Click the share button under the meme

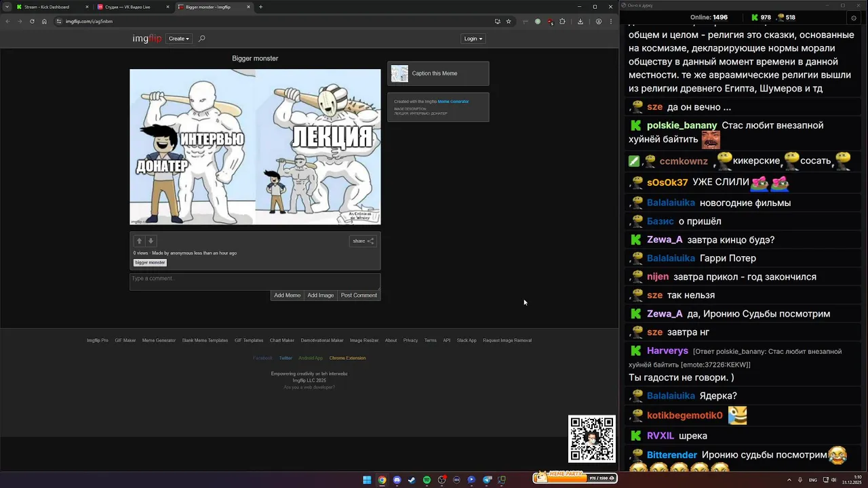tap(363, 241)
